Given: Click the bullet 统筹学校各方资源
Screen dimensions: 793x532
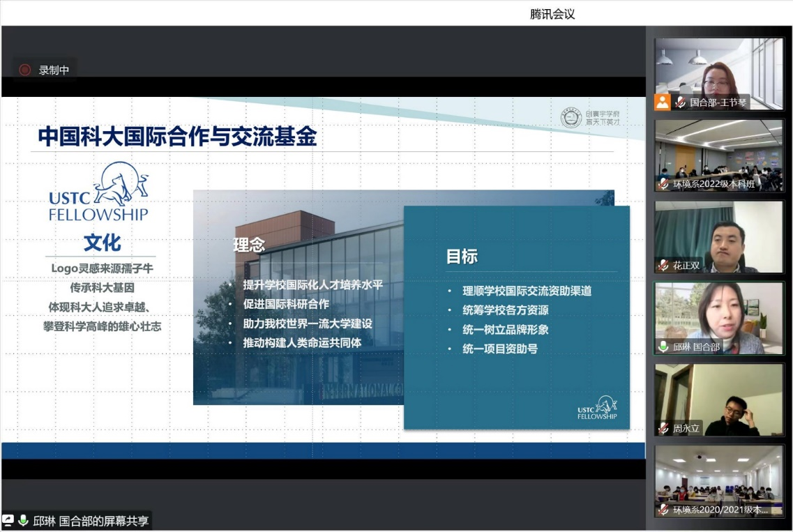Looking at the screenshot, I should [505, 310].
